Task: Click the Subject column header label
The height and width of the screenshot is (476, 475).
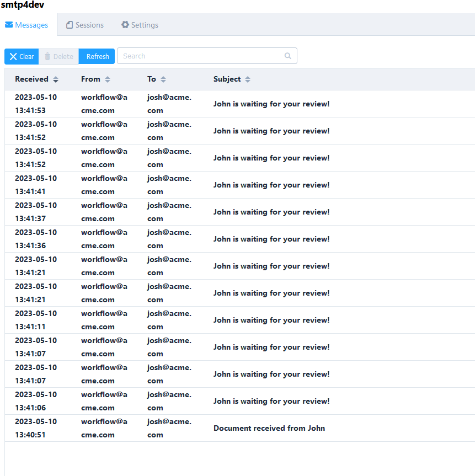Action: 227,79
